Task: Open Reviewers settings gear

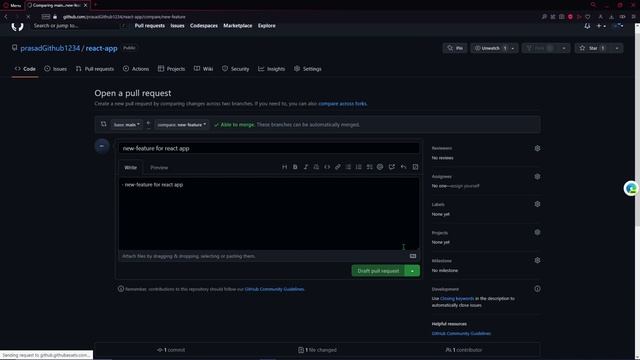Action: (537, 149)
